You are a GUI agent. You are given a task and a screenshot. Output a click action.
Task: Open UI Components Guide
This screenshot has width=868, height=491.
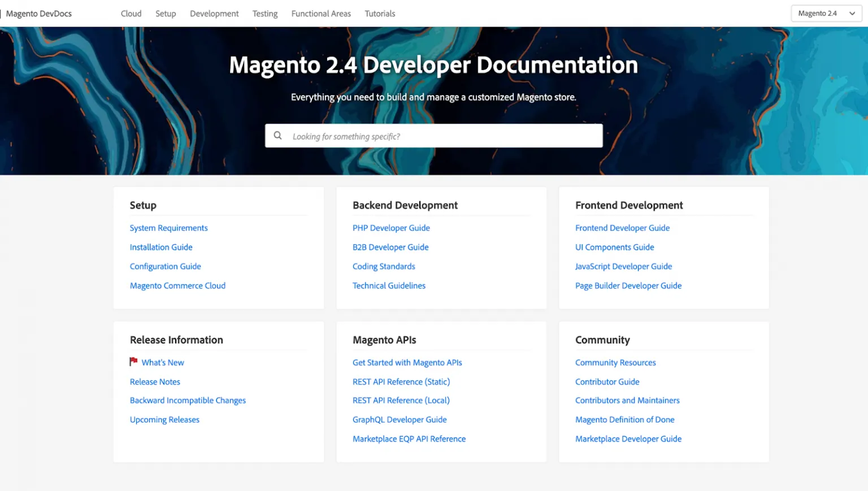[614, 247]
